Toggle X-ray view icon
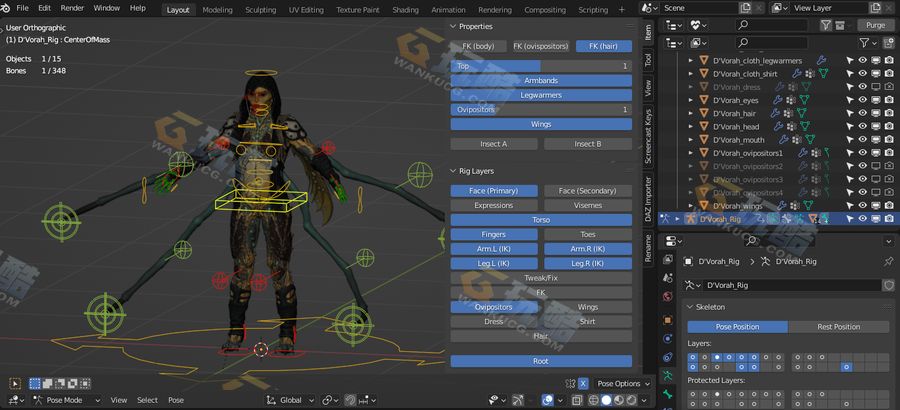The image size is (900, 410). click(577, 400)
